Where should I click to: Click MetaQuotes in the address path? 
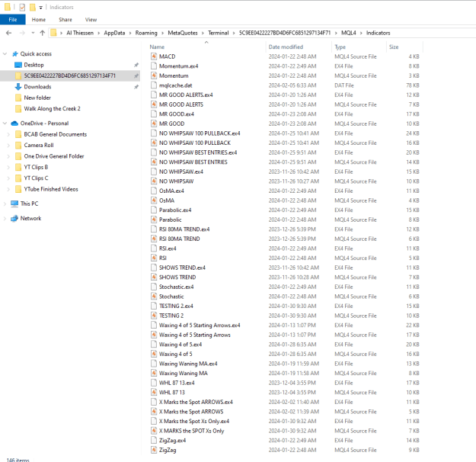pos(183,33)
